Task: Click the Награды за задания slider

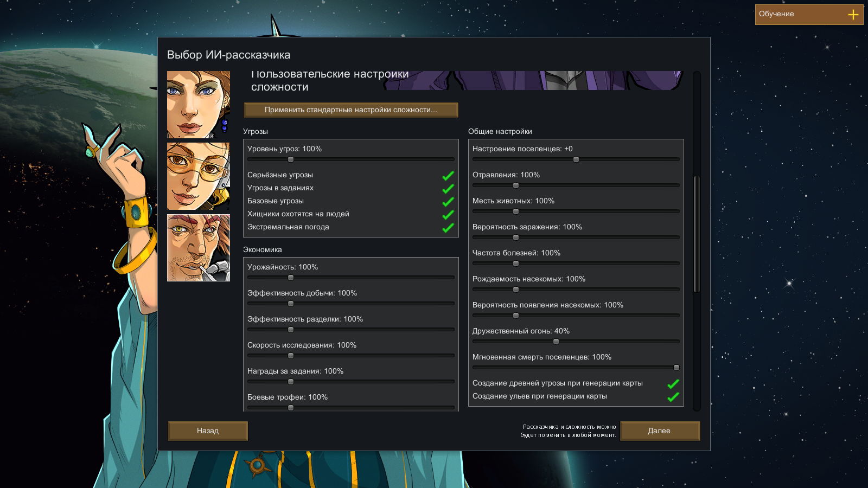Action: (351, 382)
